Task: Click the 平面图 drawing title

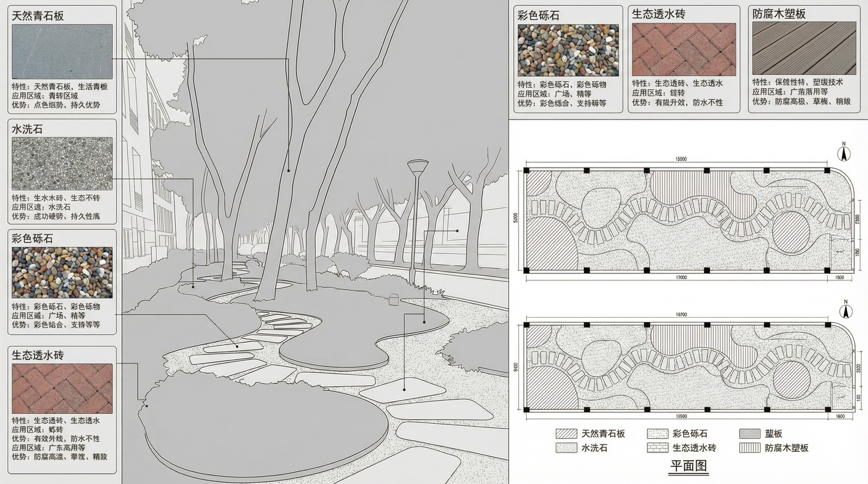Action: pos(689,466)
